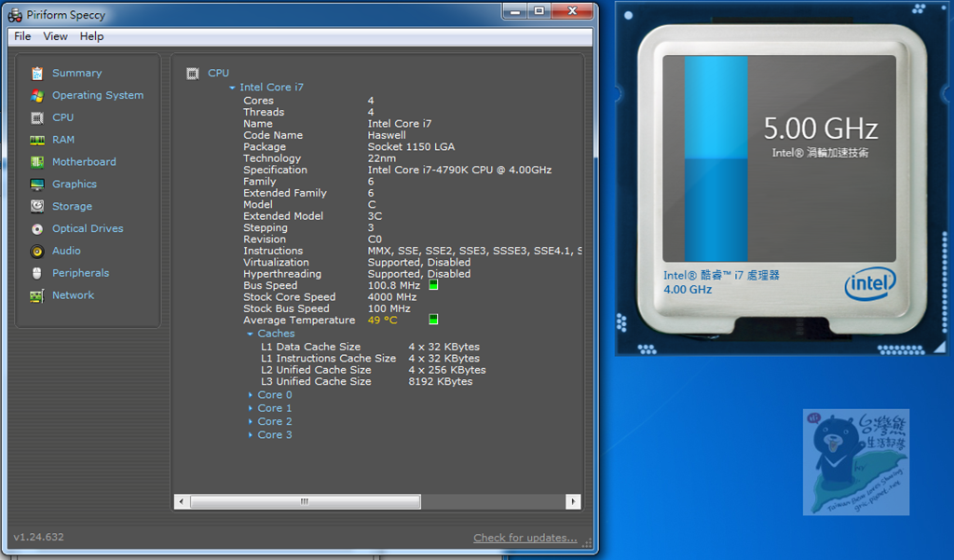
Task: Switch to the RAM page
Action: click(63, 140)
